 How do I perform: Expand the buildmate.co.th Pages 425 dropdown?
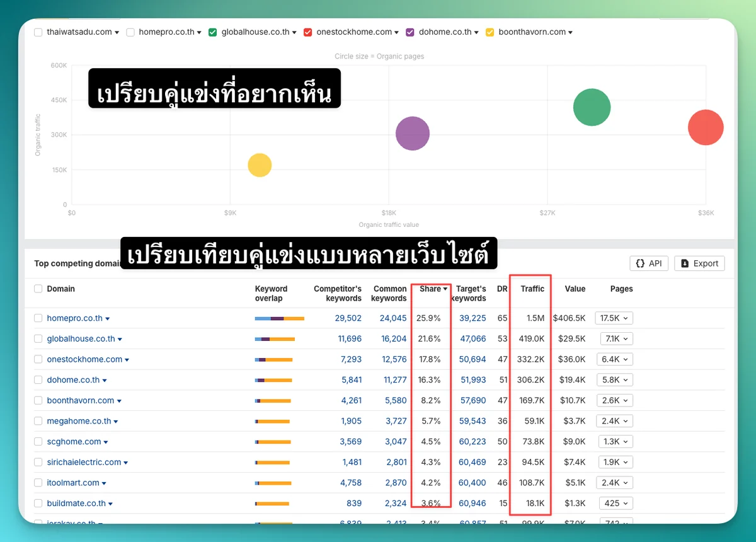click(x=616, y=504)
